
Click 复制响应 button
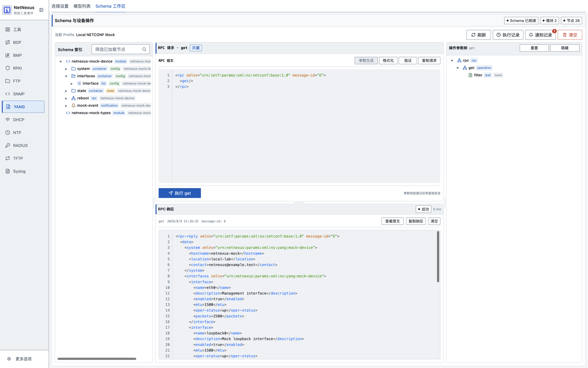pos(416,221)
